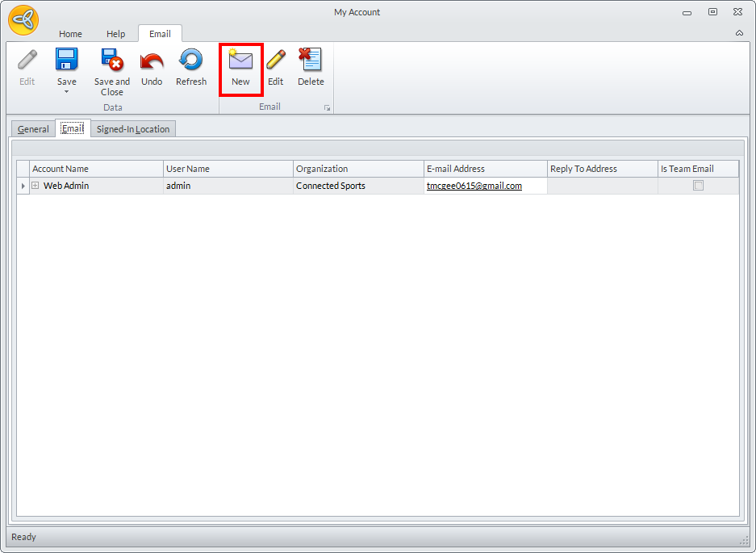Open the Email group dialog launcher

click(328, 107)
